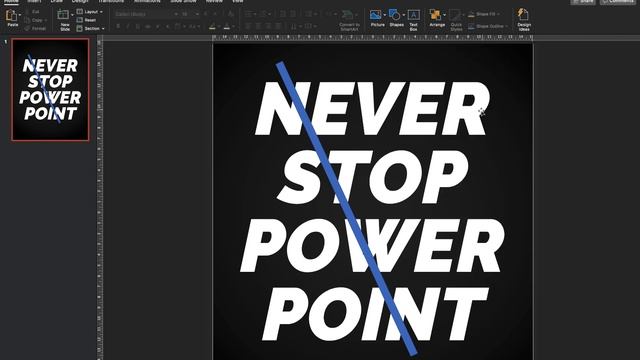Open the New Slide dropdown arrow

click(x=72, y=15)
